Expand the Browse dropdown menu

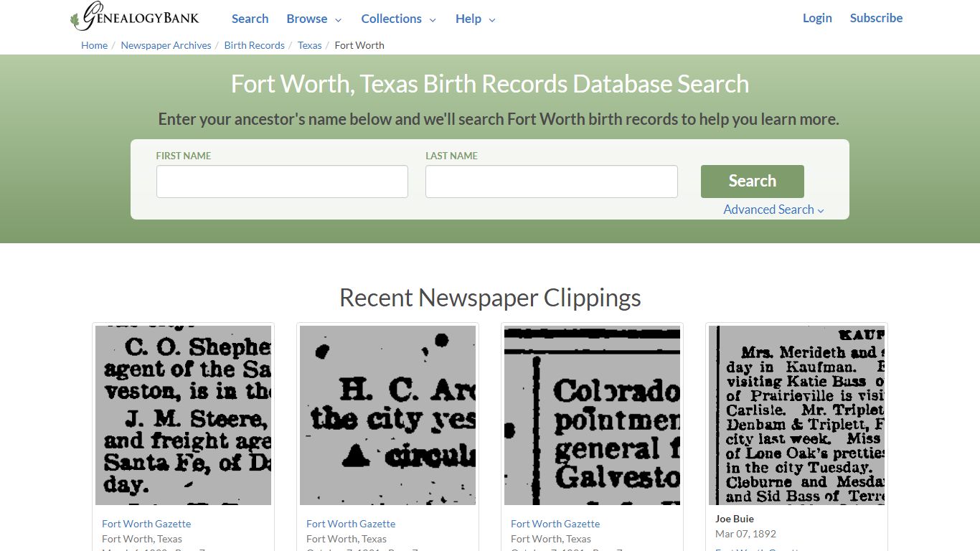(x=314, y=19)
